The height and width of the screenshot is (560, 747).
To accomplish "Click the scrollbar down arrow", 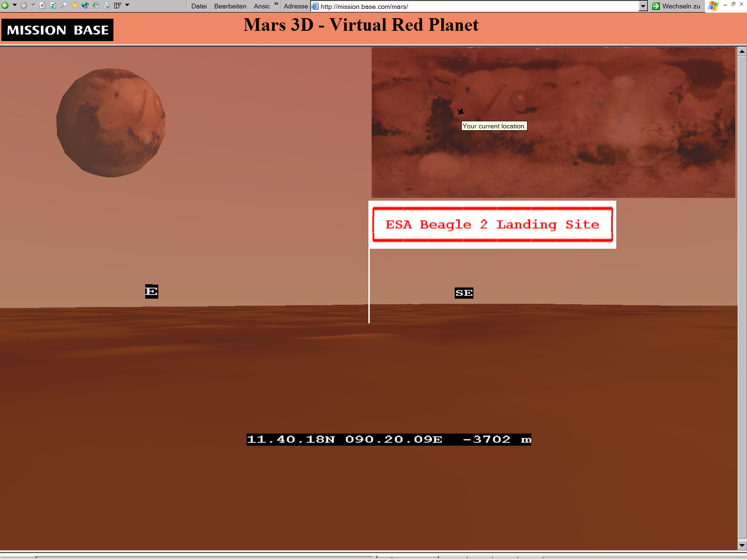I will tap(742, 545).
